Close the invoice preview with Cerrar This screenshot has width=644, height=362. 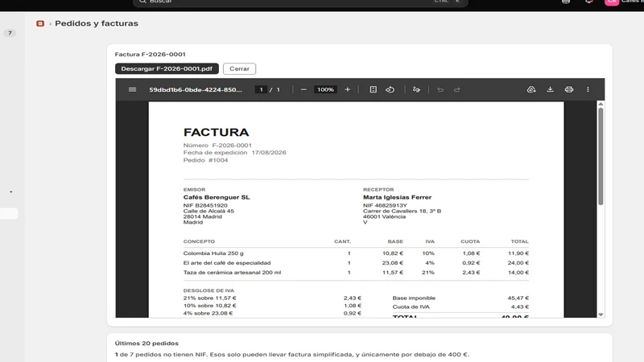(x=239, y=68)
